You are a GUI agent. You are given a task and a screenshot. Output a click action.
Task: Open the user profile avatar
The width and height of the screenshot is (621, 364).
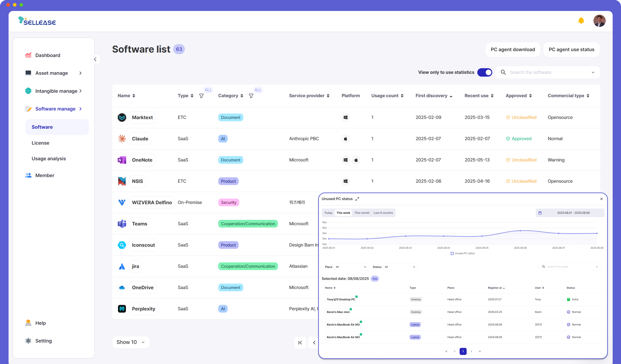(599, 21)
